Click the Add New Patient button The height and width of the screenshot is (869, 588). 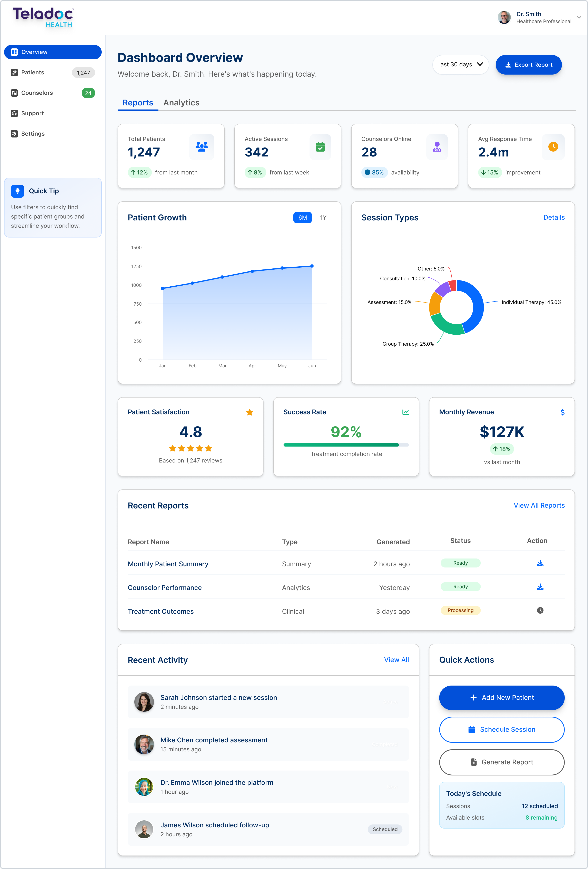pyautogui.click(x=502, y=697)
